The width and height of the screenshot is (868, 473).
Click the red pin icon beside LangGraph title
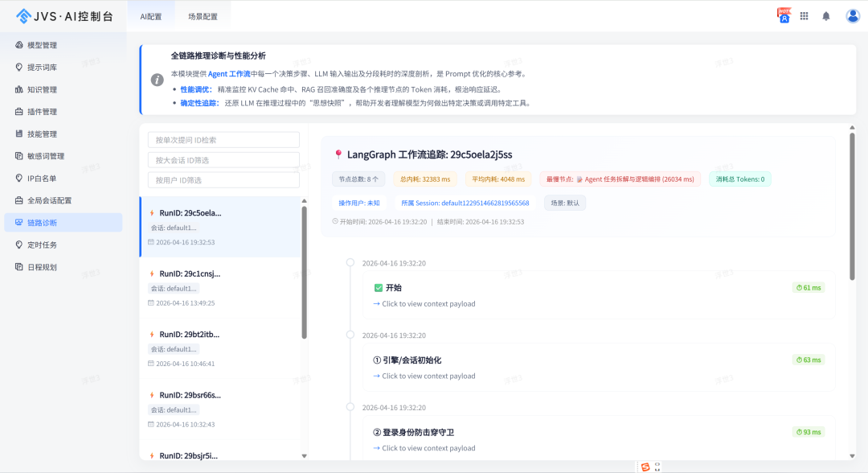338,154
